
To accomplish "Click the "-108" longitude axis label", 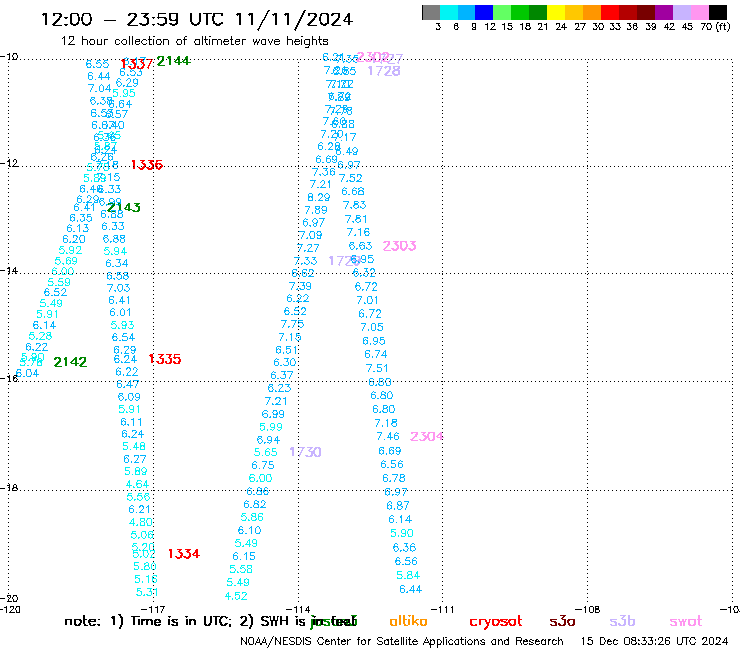I will pos(588,610).
